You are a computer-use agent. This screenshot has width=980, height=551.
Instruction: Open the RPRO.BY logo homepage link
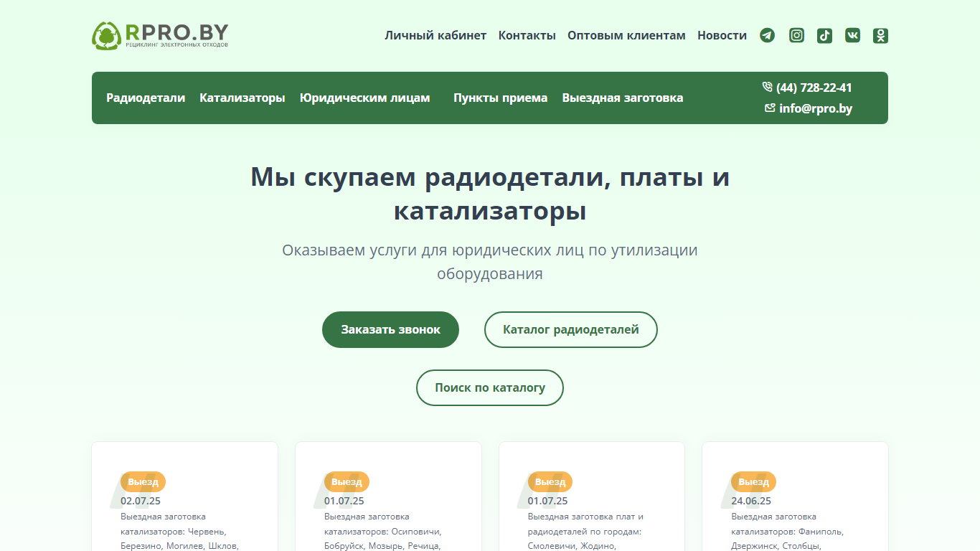coord(160,35)
